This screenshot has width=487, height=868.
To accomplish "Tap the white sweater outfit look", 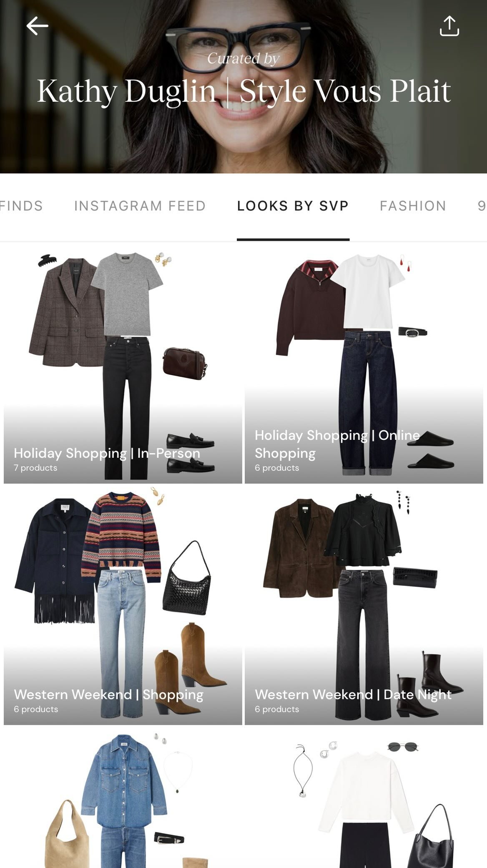I will [364, 798].
